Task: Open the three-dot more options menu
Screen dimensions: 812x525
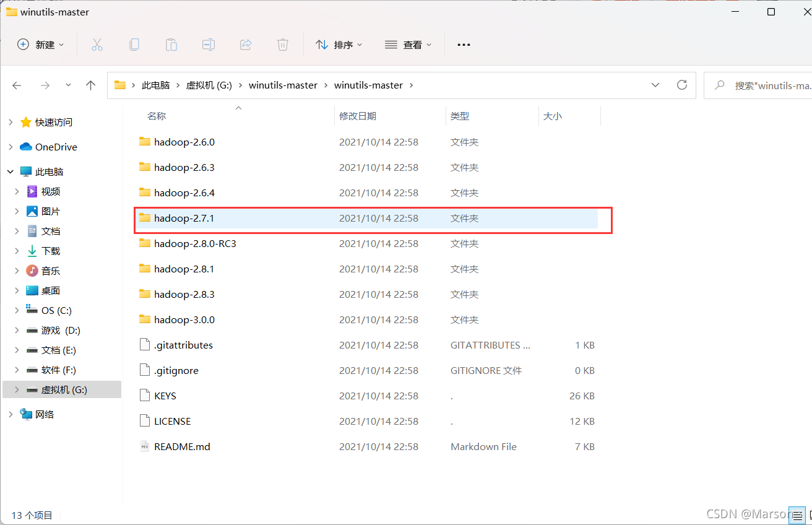Action: pyautogui.click(x=464, y=45)
